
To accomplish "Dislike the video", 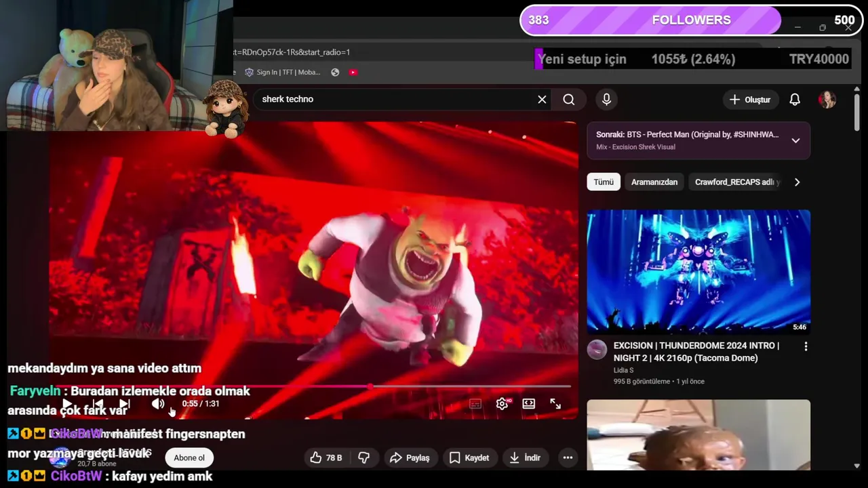I will coord(364,458).
